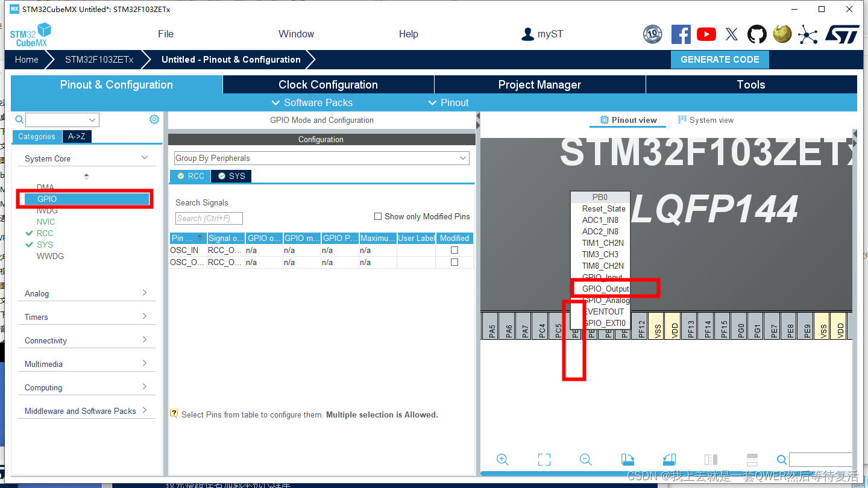This screenshot has width=868, height=488.
Task: Expand Middleware and Software Packs
Action: click(145, 410)
